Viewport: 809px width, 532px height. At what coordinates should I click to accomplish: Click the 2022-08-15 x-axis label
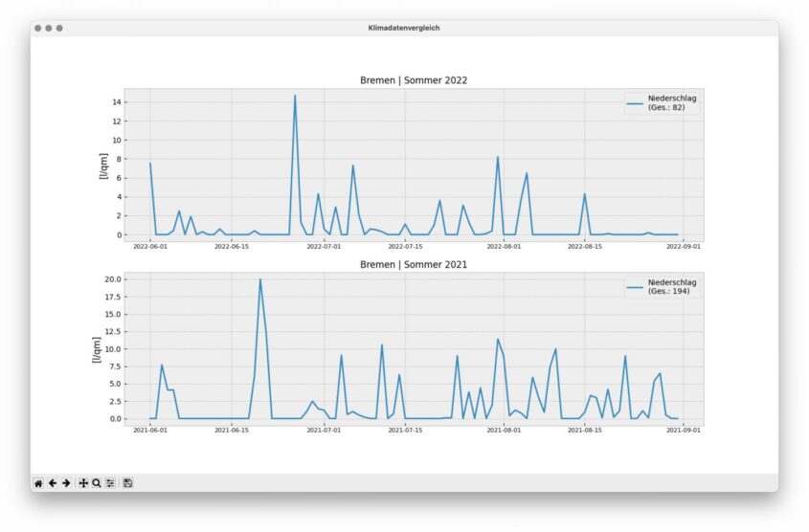coord(585,247)
